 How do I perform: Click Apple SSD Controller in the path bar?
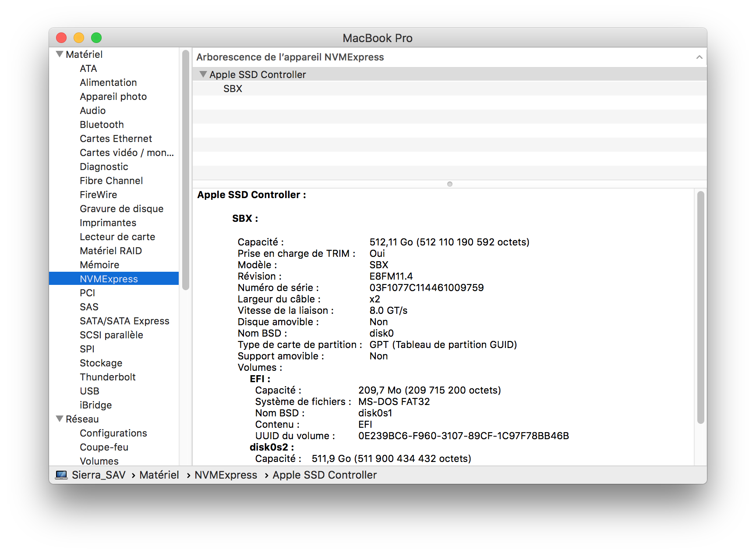tap(325, 475)
